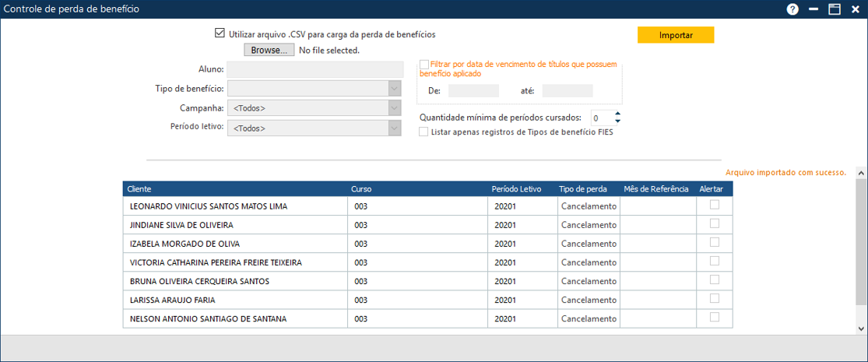Screen dimensions: 868x362
Task: Click Browse... to choose a CSV file
Action: tap(269, 50)
